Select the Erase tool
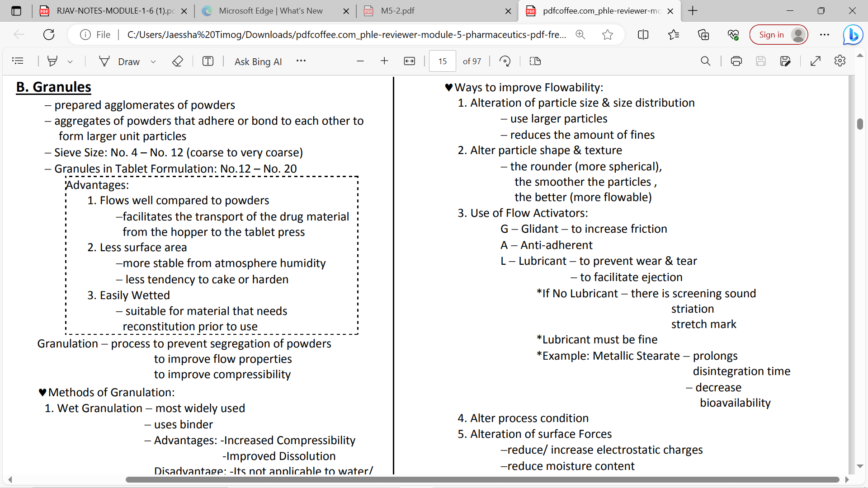 (178, 61)
